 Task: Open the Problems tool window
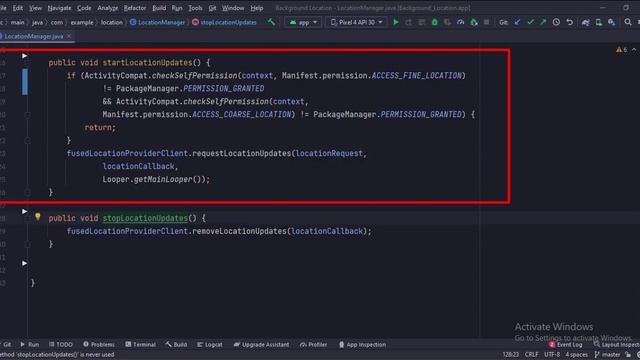point(99,344)
